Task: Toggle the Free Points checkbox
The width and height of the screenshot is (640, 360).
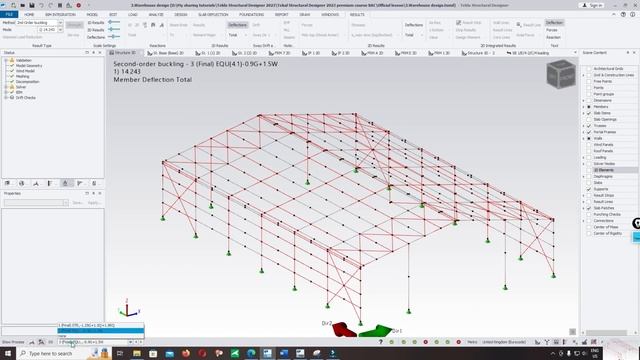Action: point(589,81)
